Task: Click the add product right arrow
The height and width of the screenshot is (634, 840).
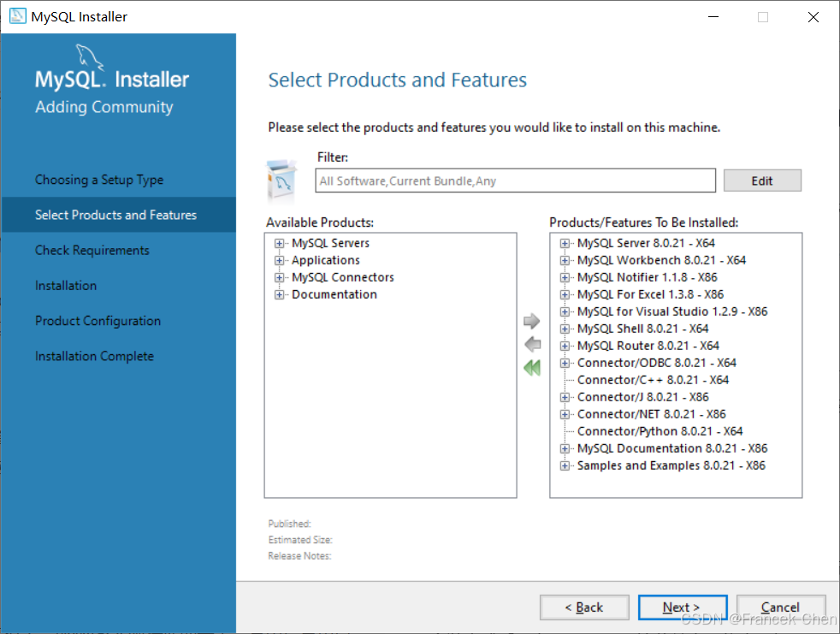Action: 531,321
